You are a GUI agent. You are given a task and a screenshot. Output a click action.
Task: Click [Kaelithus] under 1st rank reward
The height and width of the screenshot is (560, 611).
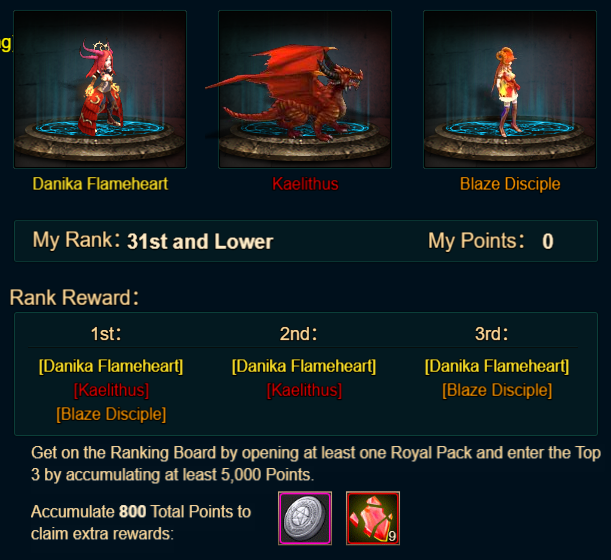pos(111,390)
